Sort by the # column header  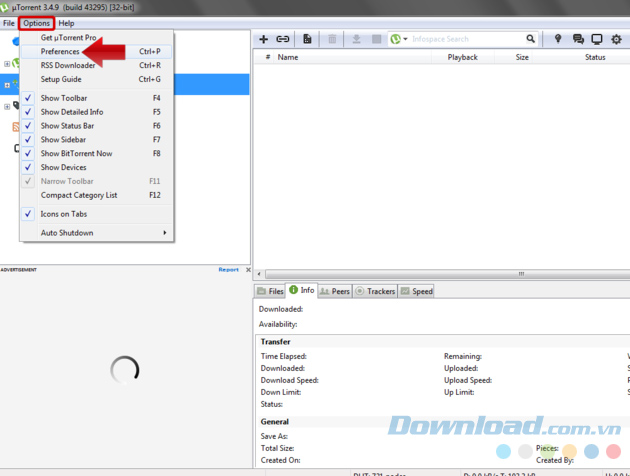coord(268,57)
